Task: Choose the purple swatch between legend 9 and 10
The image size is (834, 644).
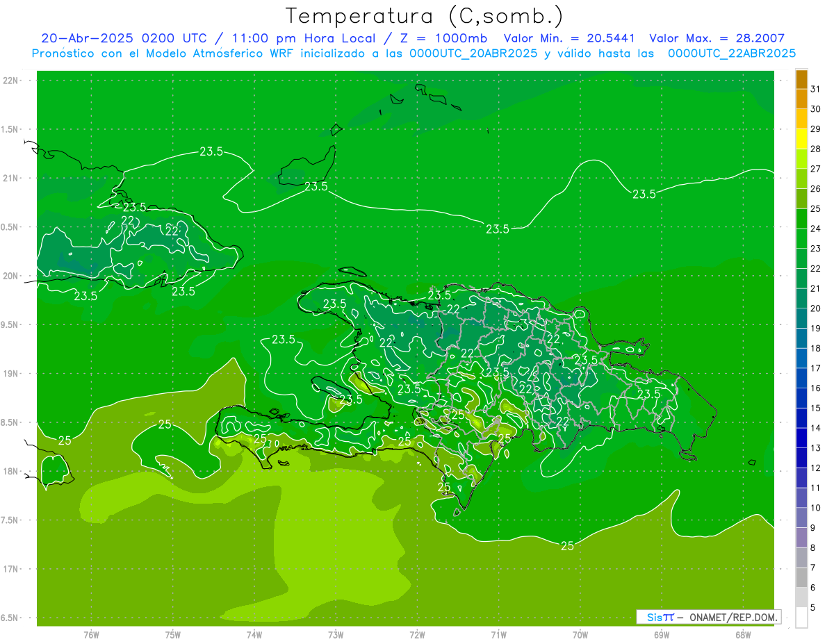Action: pyautogui.click(x=801, y=518)
